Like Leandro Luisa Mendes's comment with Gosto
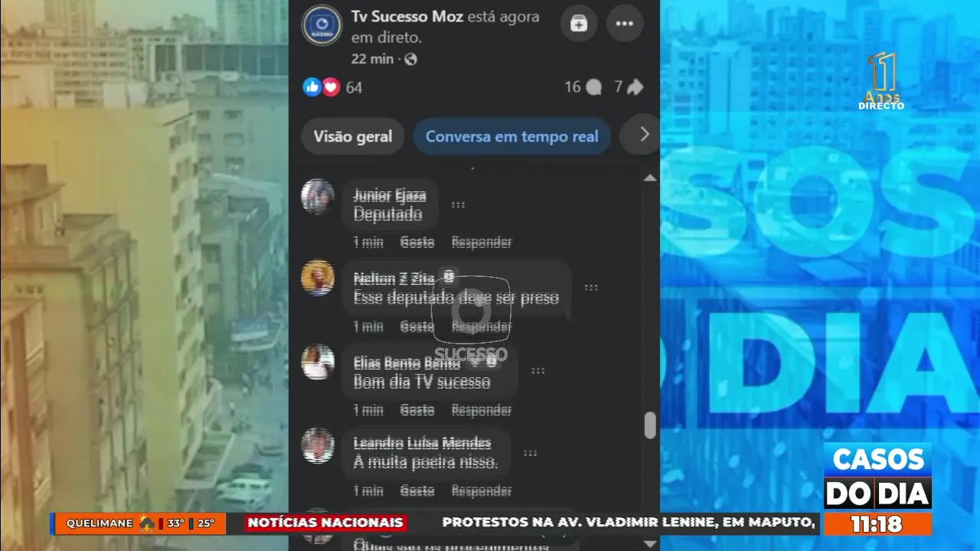 (417, 491)
